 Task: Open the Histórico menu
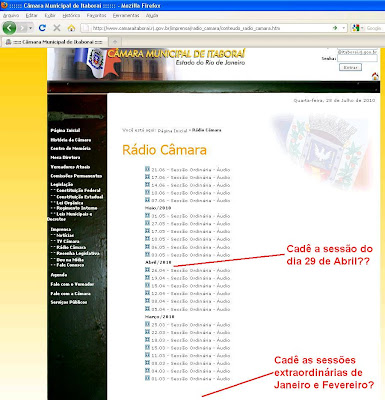[71, 15]
